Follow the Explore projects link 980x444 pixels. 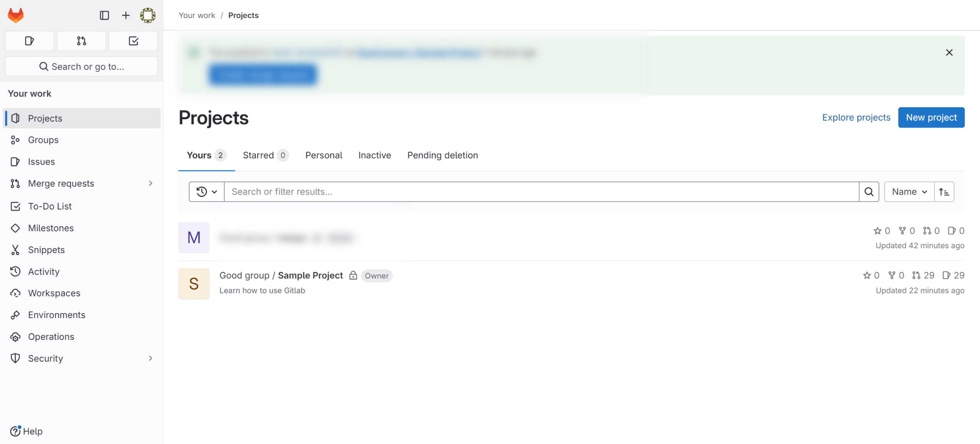(x=856, y=118)
